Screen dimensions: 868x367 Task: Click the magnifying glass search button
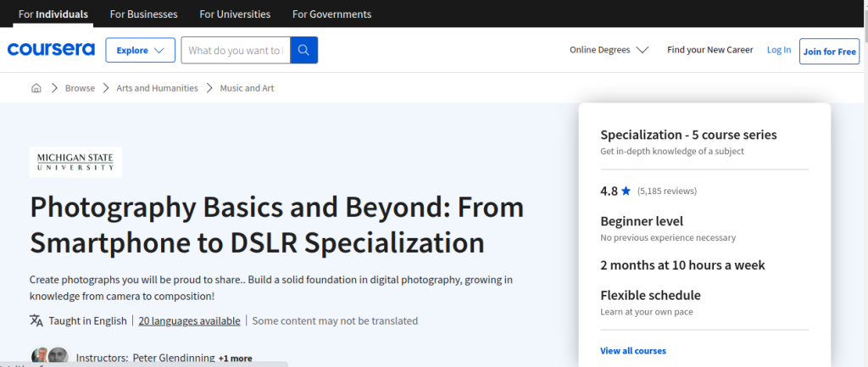coord(304,50)
